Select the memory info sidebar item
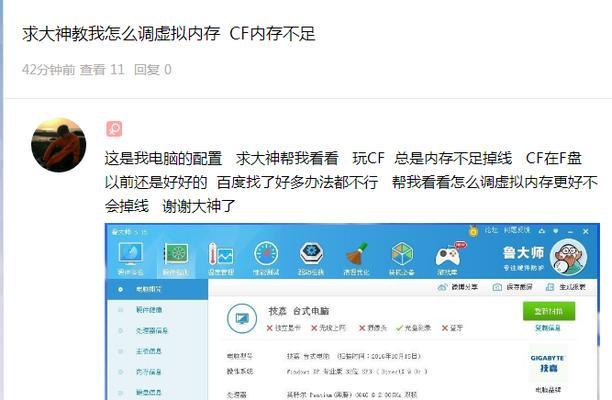The width and height of the screenshot is (612, 400). tap(157, 372)
